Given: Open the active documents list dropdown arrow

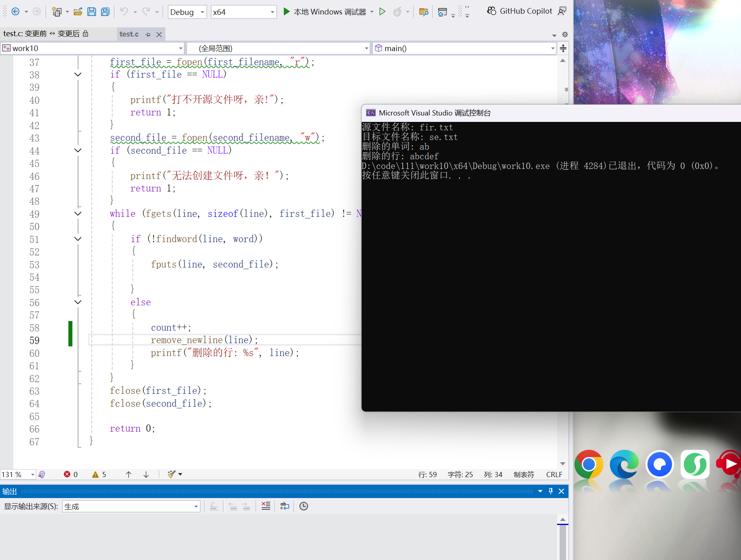Looking at the screenshot, I should [554, 35].
